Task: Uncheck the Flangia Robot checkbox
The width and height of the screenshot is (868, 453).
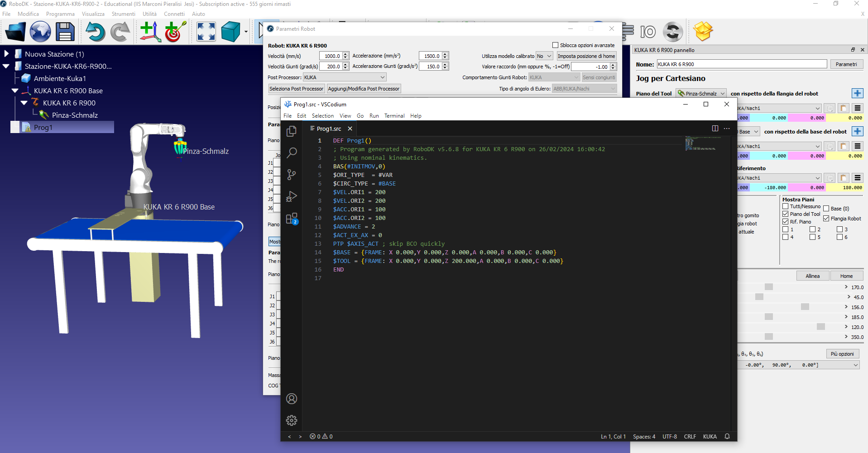Action: tap(826, 219)
